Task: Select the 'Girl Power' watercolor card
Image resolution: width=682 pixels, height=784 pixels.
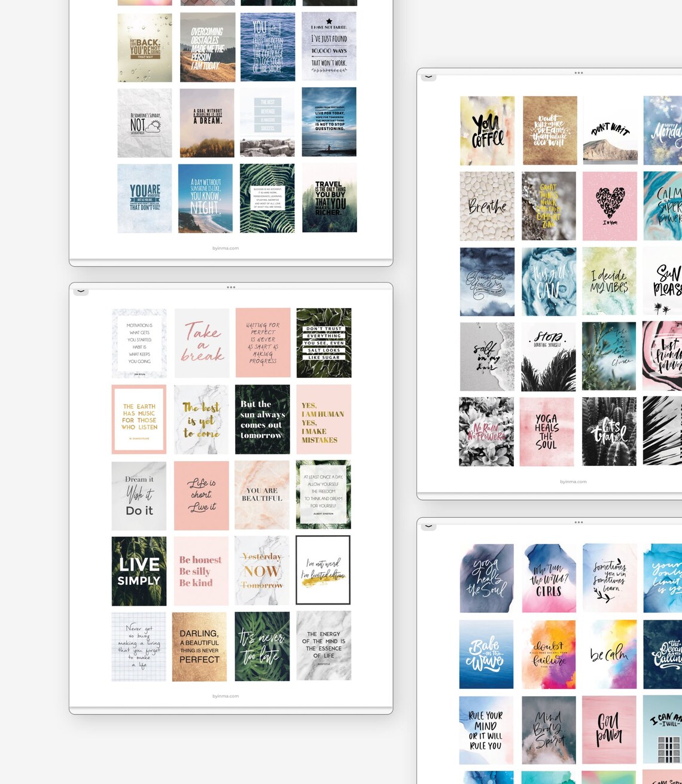Action: 610,728
